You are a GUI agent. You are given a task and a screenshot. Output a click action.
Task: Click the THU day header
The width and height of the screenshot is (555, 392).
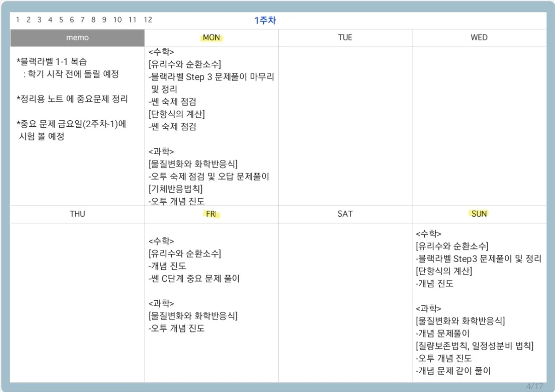77,214
